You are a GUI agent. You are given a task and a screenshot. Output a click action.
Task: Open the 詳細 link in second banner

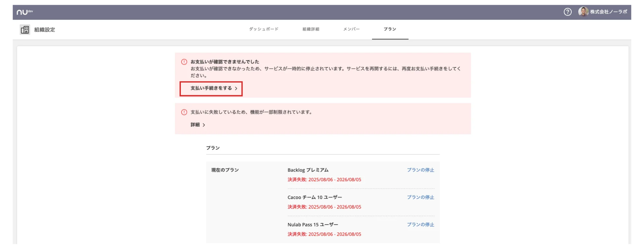pyautogui.click(x=198, y=125)
